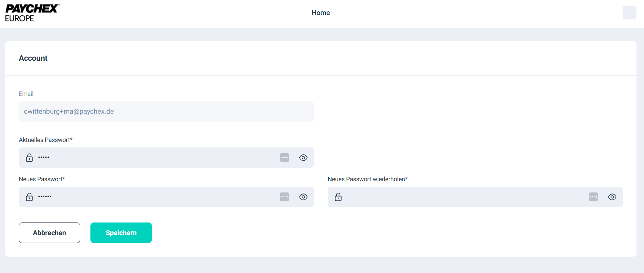Viewport: 644px width, 273px height.
Task: Show the Aktuelles Passwort with eye icon
Action: [x=303, y=158]
